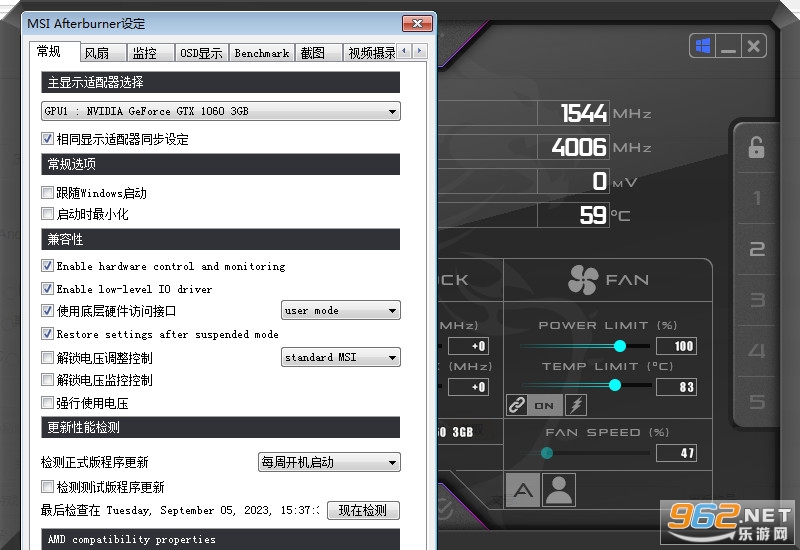Select profile slot 3

point(757,299)
